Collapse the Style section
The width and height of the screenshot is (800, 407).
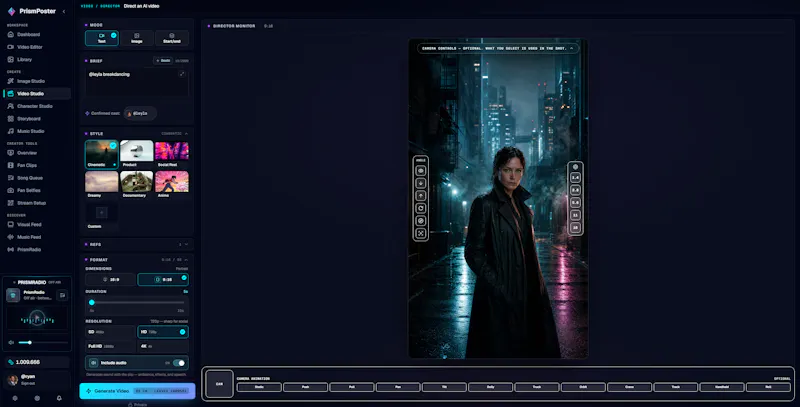186,134
